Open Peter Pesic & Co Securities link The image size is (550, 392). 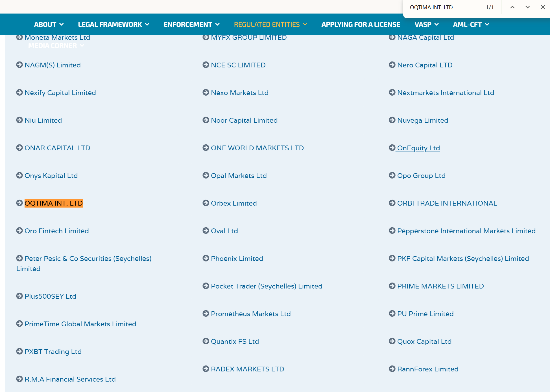[84, 263]
